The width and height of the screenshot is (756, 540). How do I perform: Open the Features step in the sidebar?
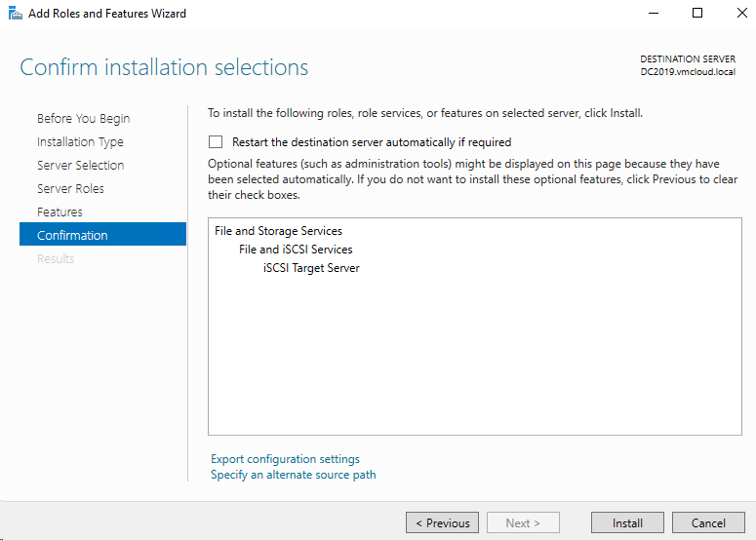60,212
